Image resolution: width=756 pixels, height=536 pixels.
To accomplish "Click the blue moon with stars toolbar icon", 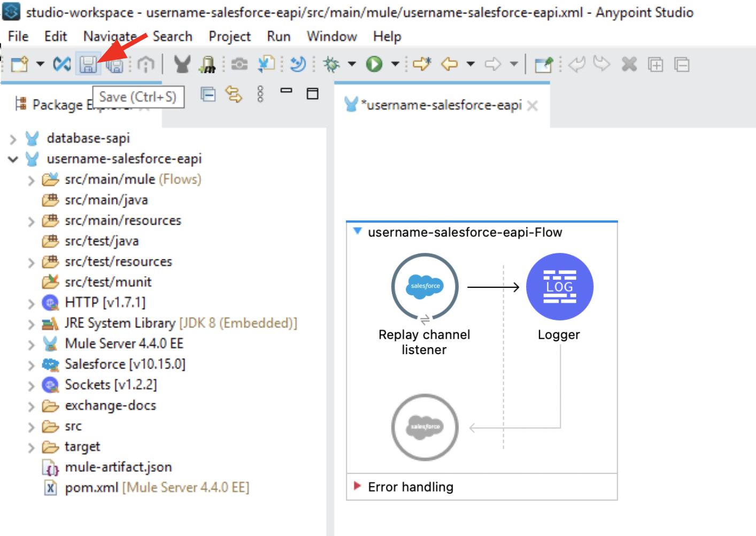I will [298, 64].
